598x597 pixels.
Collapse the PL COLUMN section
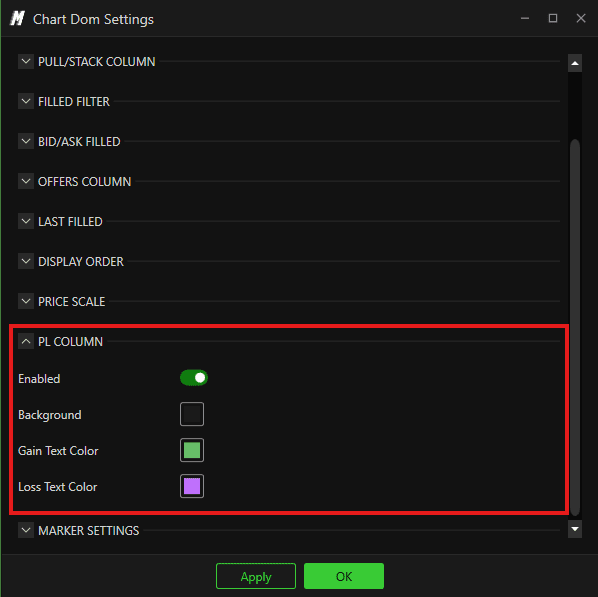coord(26,341)
